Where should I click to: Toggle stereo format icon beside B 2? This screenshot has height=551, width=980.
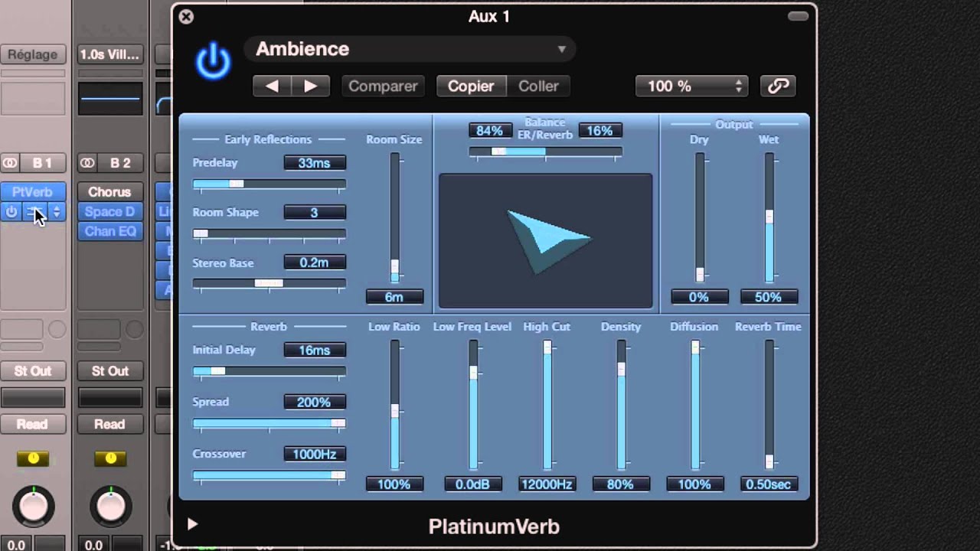pos(87,163)
